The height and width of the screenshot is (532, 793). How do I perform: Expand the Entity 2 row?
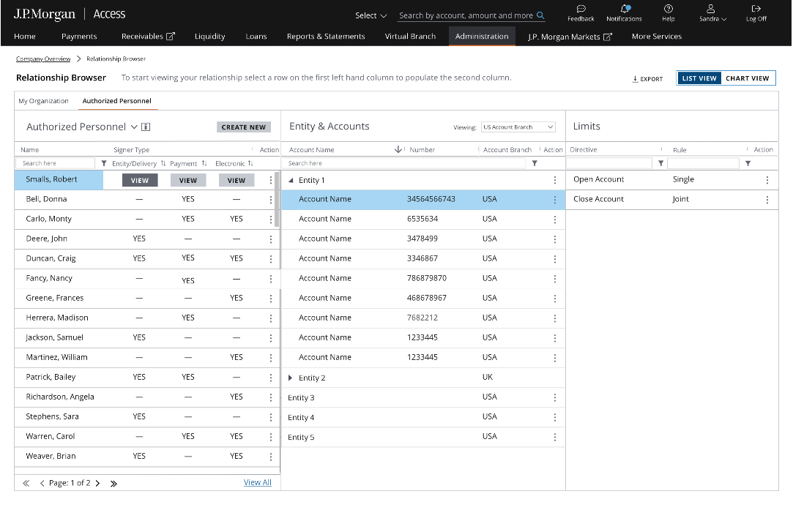(x=291, y=378)
